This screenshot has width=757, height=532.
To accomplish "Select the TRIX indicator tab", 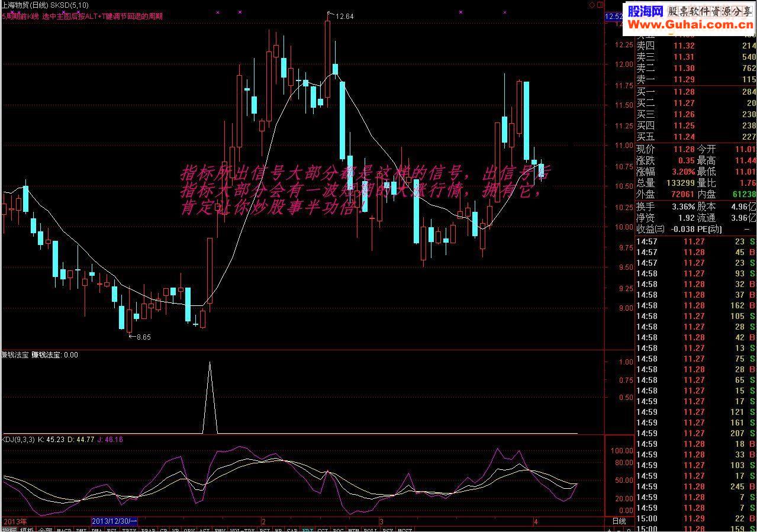I will click(130, 530).
